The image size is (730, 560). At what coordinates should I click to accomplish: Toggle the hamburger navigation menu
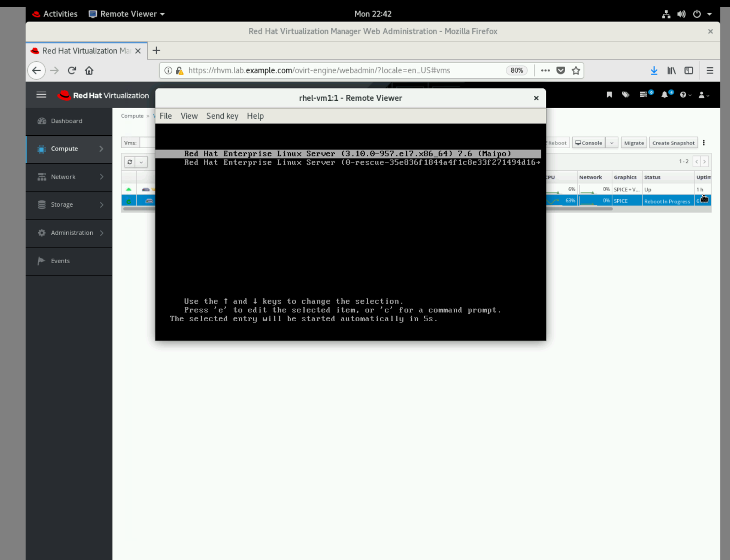click(41, 95)
